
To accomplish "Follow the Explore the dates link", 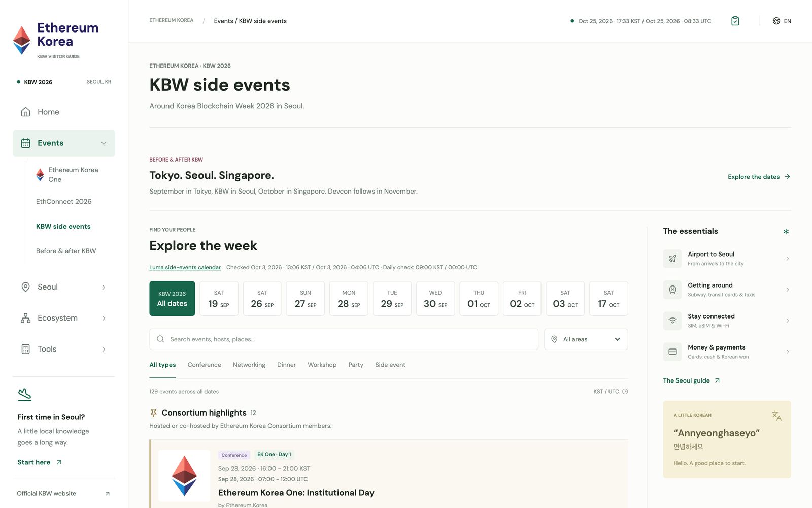I will click(759, 177).
